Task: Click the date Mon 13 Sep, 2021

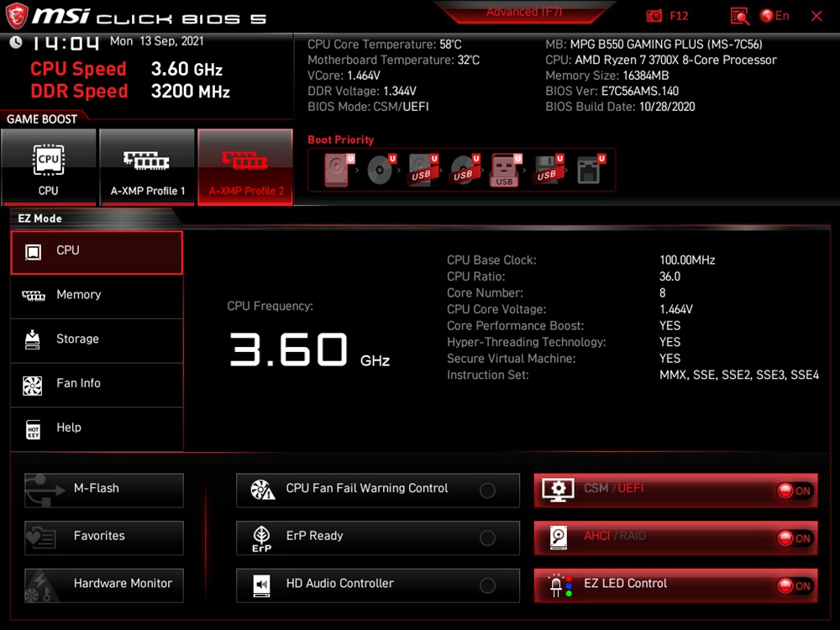Action: 156,41
